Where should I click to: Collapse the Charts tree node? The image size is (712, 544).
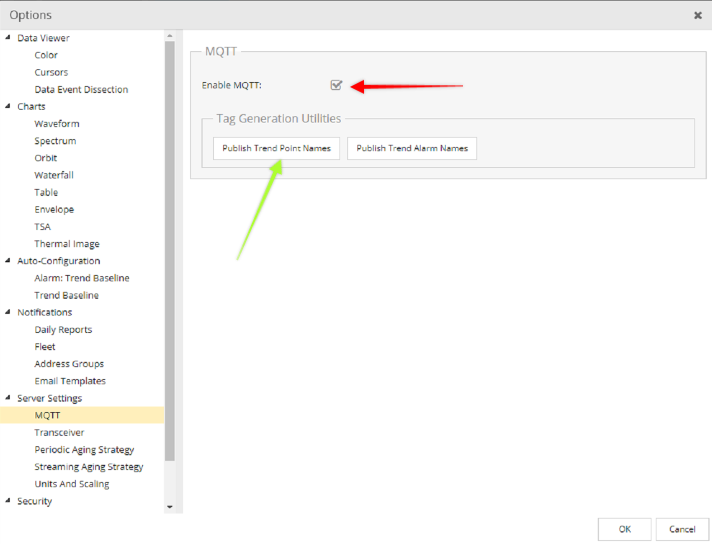point(8,106)
